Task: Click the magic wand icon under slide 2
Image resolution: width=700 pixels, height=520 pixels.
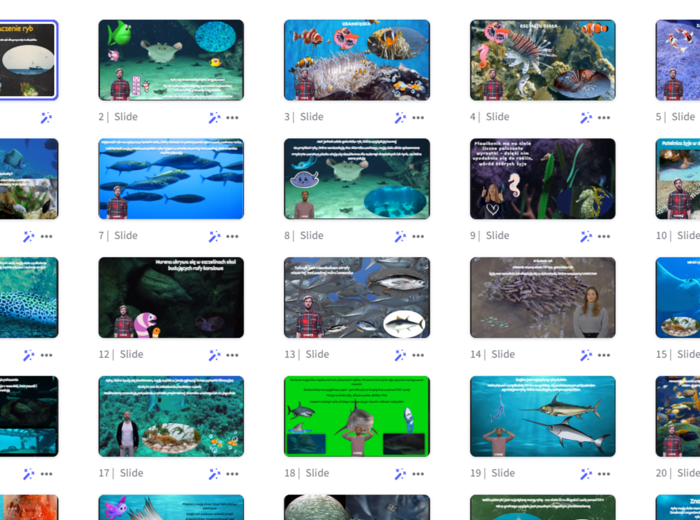Action: point(214,117)
